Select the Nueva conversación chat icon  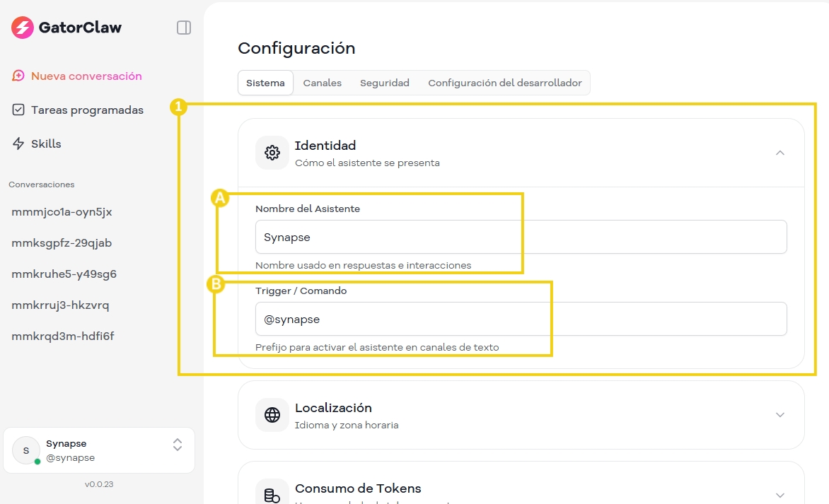click(18, 75)
